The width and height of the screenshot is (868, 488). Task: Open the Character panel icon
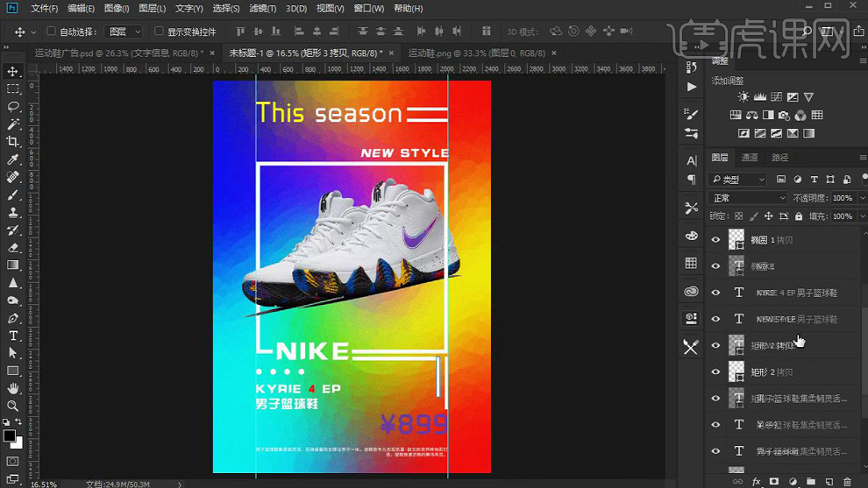pos(692,161)
